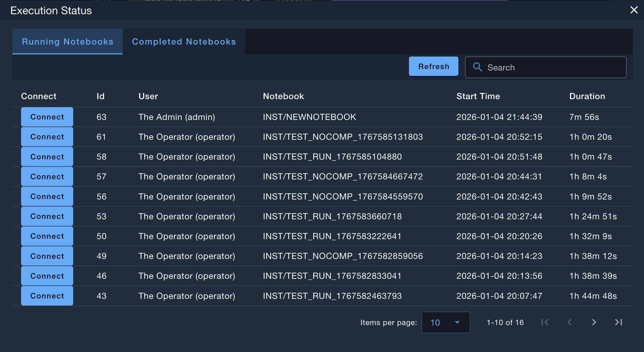Select the Running Notebooks tab
The width and height of the screenshot is (644, 352).
click(68, 42)
